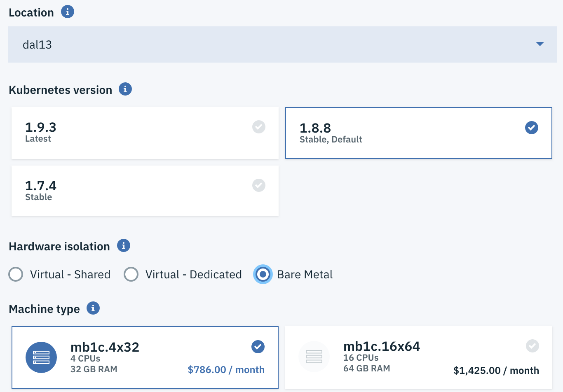This screenshot has width=563, height=392.
Task: Click the blue checkmark on version 1.8.8
Action: point(532,128)
